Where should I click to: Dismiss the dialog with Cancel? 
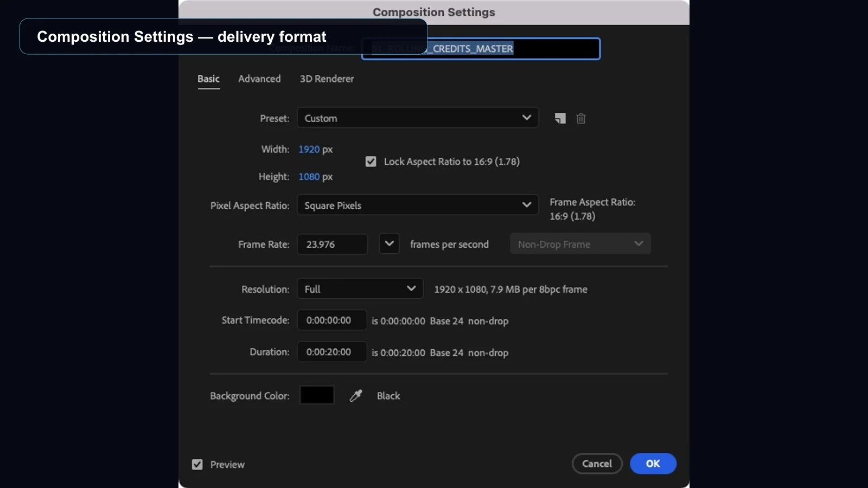click(x=597, y=464)
